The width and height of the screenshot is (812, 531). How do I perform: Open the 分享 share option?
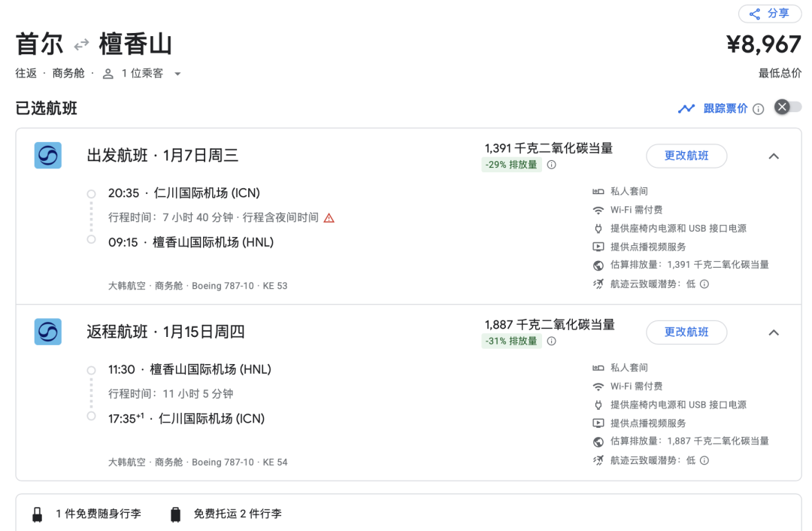click(769, 14)
